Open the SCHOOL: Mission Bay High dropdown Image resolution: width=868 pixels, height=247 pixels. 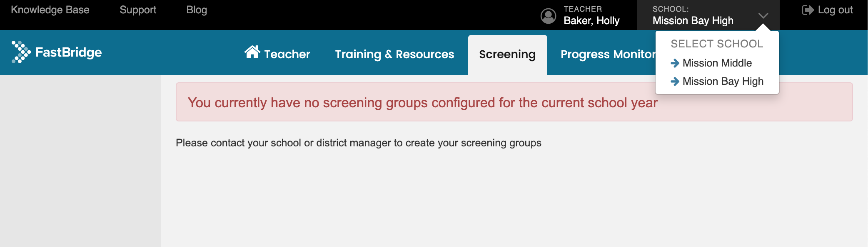(708, 15)
